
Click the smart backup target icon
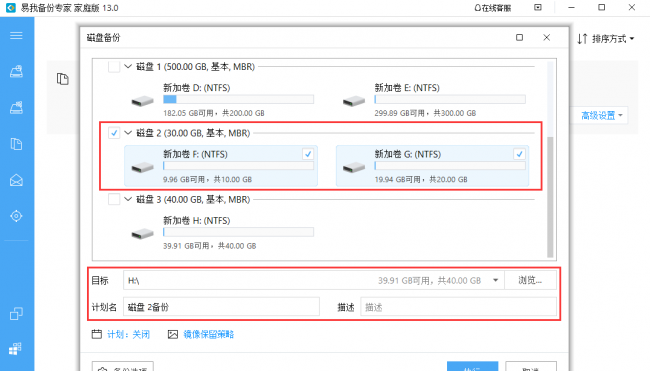point(16,216)
